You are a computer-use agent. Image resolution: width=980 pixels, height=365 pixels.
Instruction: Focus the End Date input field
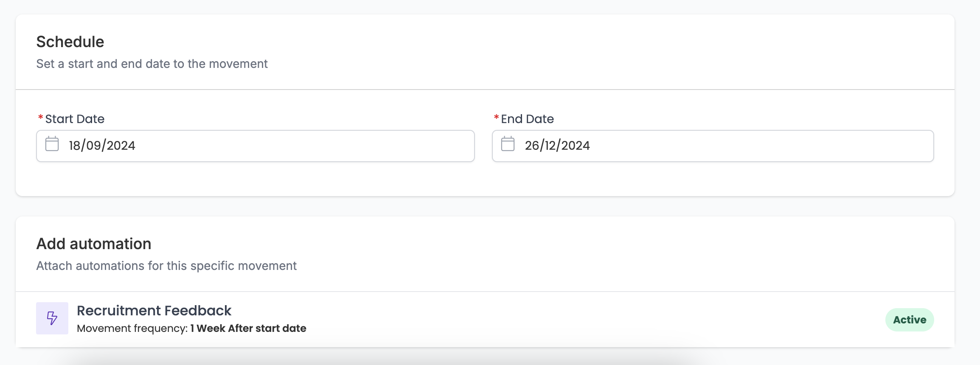(713, 146)
